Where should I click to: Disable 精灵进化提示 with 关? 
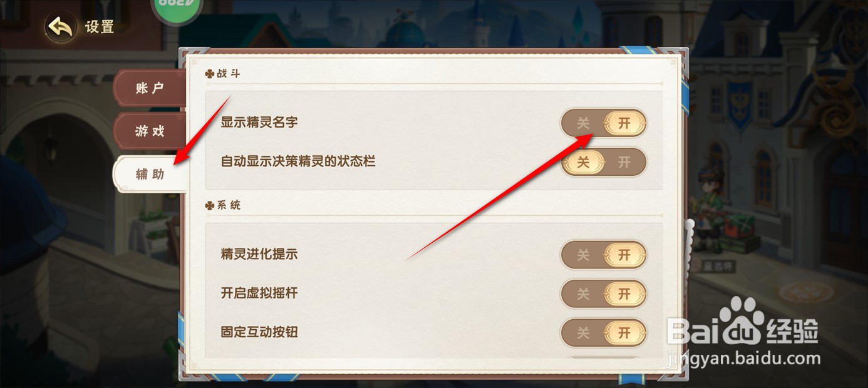583,255
